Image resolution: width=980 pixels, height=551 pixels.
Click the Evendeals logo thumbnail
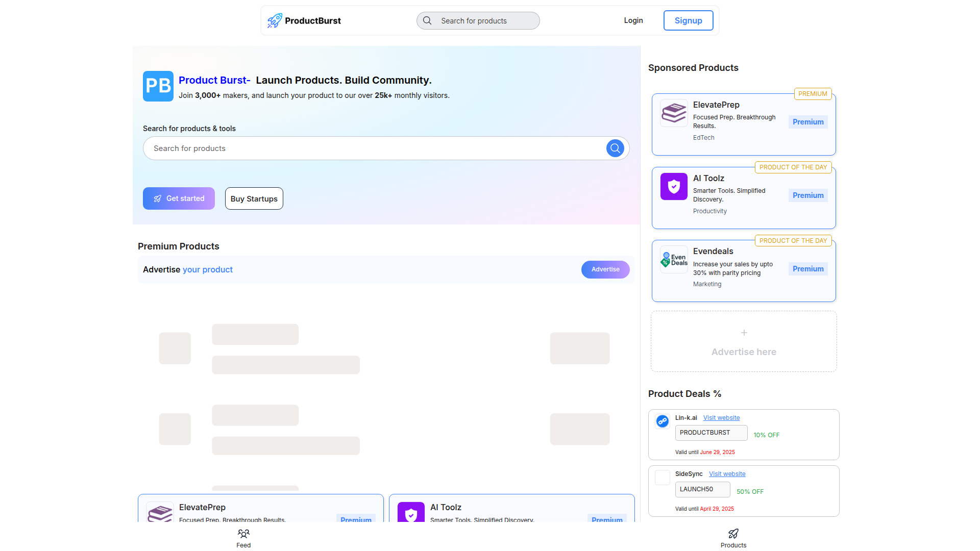point(673,259)
